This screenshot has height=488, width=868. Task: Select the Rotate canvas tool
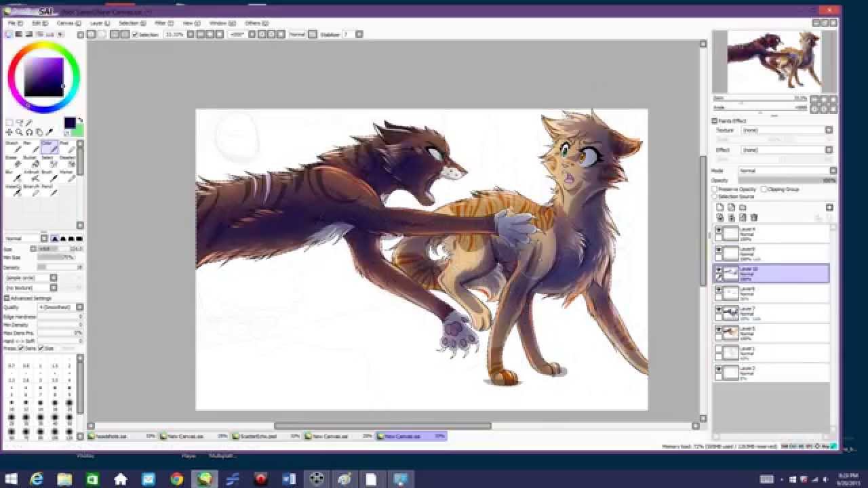pos(29,132)
